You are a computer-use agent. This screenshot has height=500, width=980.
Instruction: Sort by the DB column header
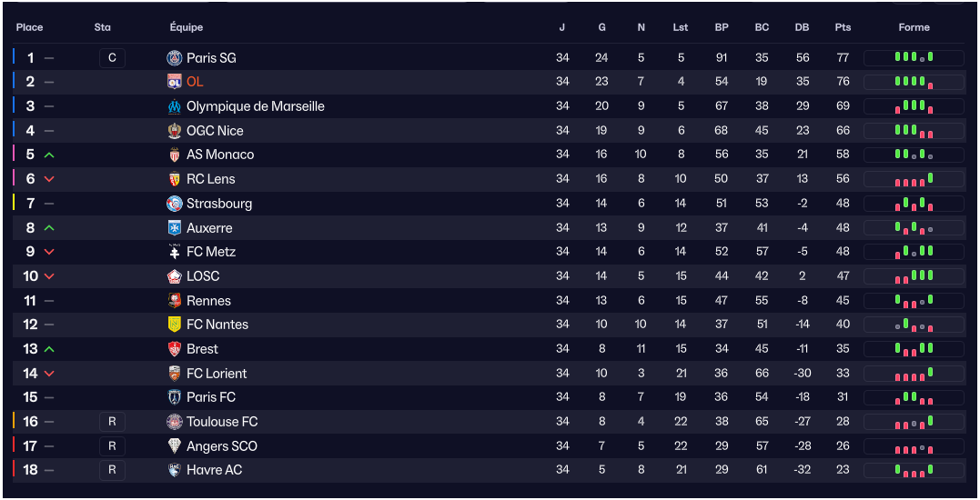[x=802, y=27]
